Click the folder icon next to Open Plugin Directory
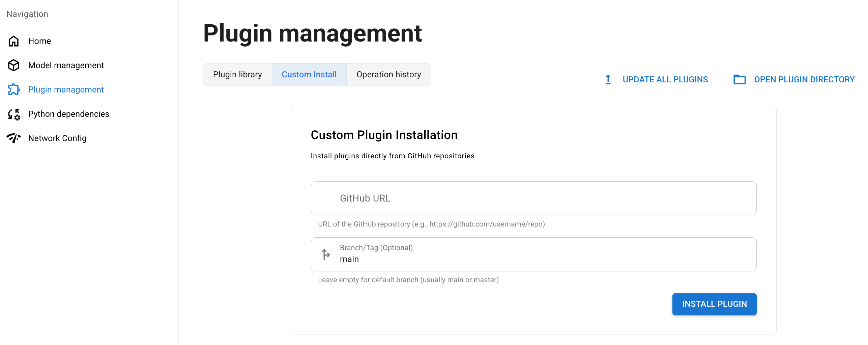This screenshot has width=868, height=345. (740, 79)
